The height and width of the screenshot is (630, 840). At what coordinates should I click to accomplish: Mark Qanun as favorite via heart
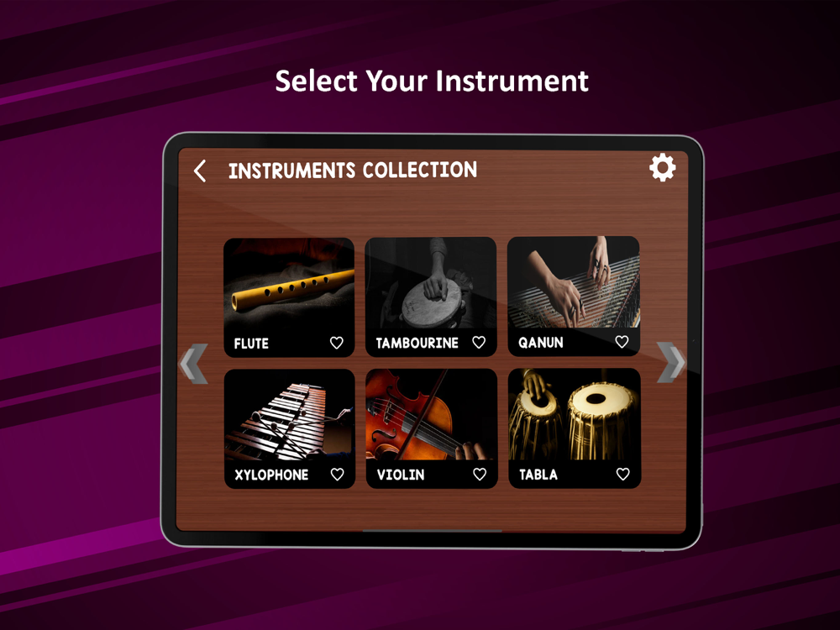pos(622,342)
